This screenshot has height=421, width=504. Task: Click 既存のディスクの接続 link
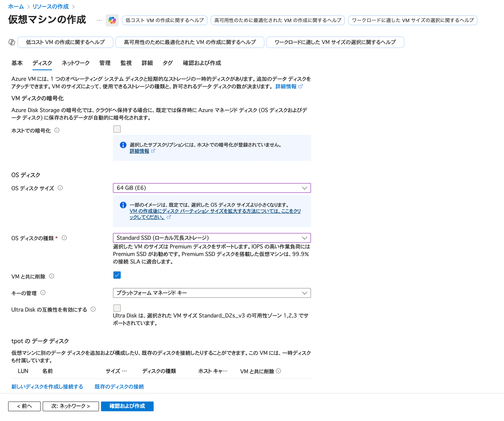[119, 386]
